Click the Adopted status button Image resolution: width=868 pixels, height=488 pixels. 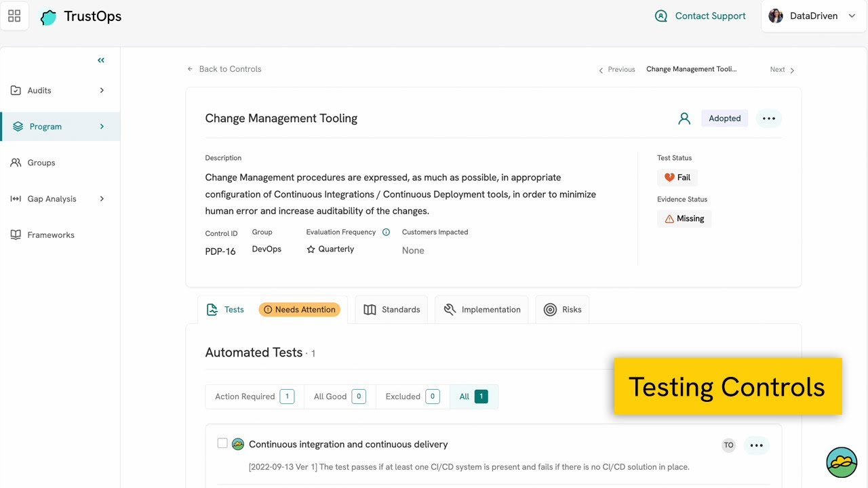pyautogui.click(x=725, y=119)
